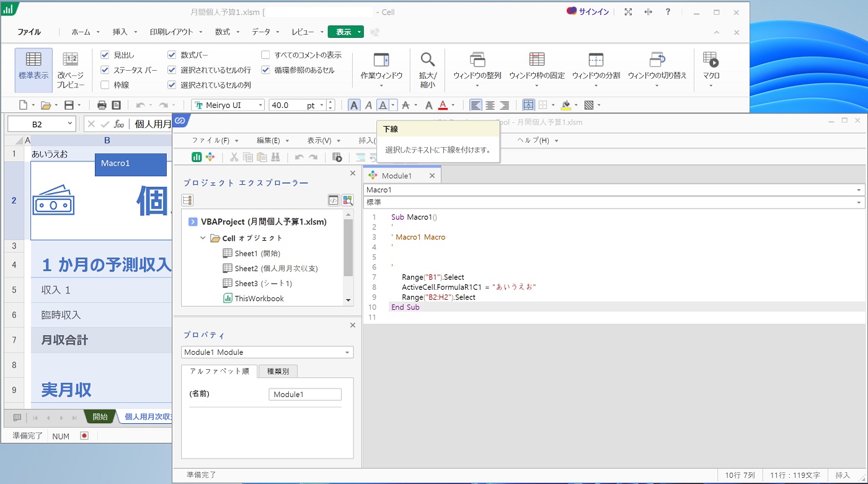Screen dimensions: 868x484
Task: Enable すべてのコメントの表示 checkbox
Action: pyautogui.click(x=265, y=55)
